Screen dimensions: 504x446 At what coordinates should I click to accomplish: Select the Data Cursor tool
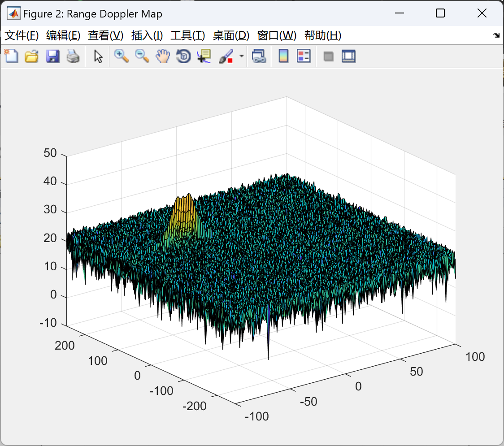204,56
